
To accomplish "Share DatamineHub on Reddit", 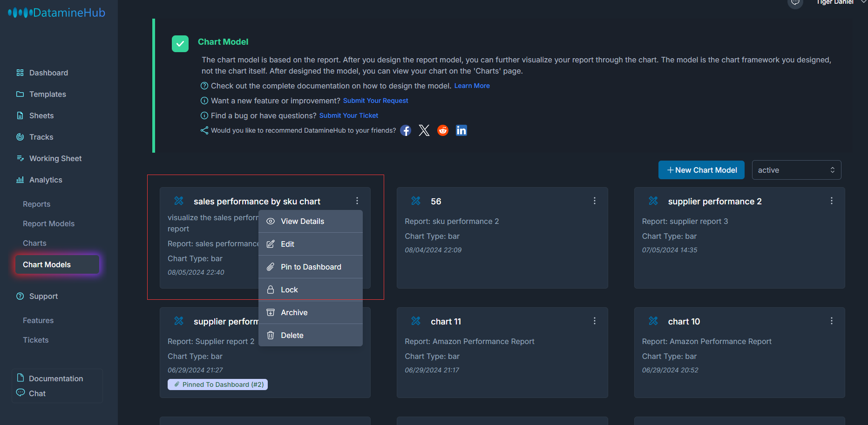I will [x=443, y=130].
